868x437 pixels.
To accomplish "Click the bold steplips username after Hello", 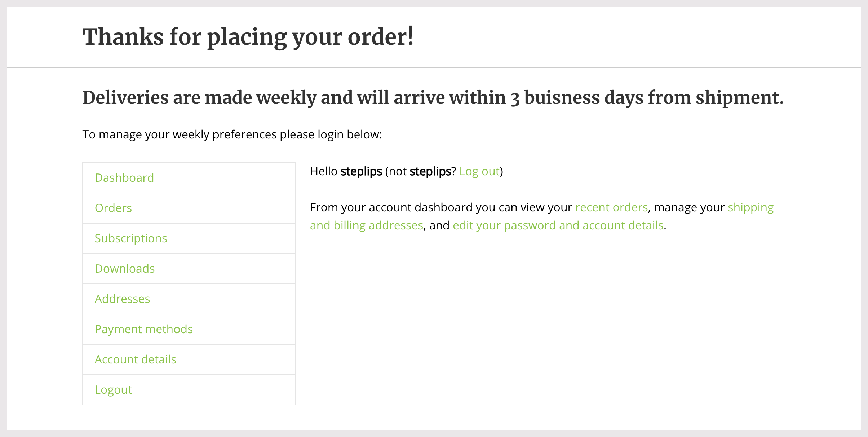I will 361,171.
